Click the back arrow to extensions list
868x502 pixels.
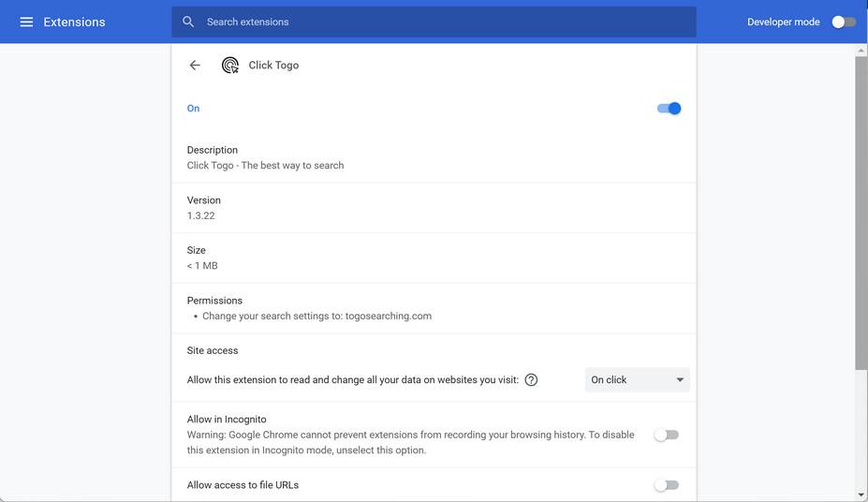click(x=195, y=66)
